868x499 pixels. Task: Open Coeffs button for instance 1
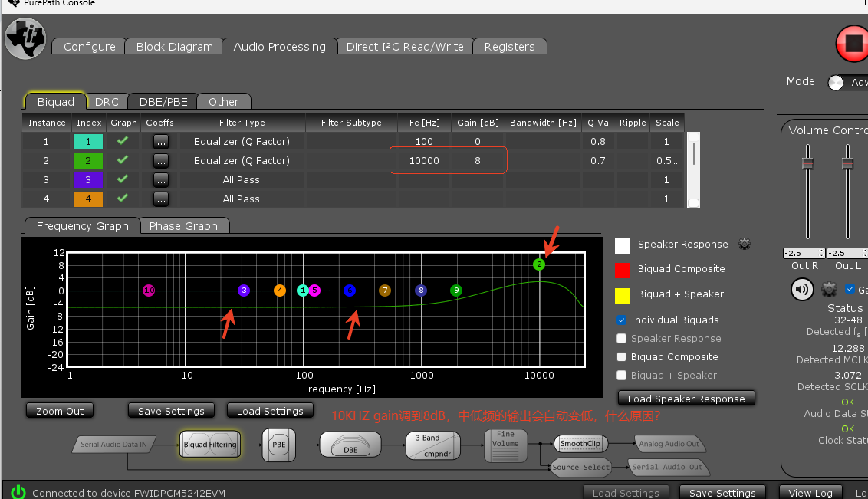click(160, 142)
